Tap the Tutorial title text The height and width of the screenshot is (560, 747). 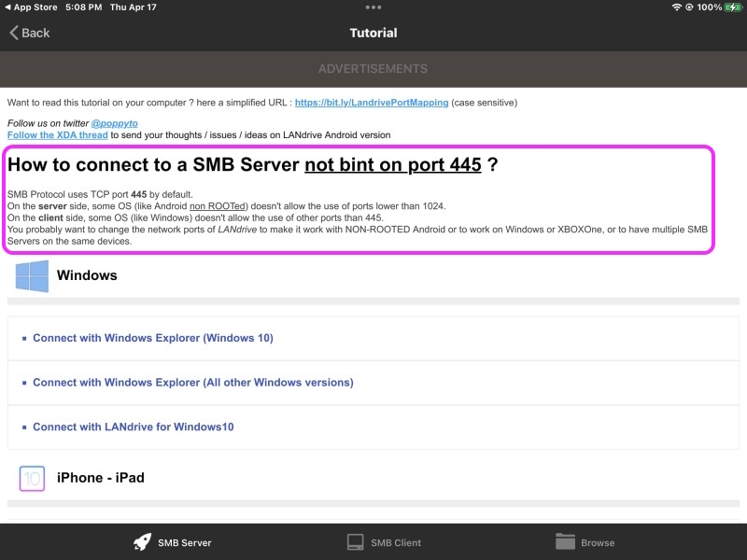tap(373, 33)
